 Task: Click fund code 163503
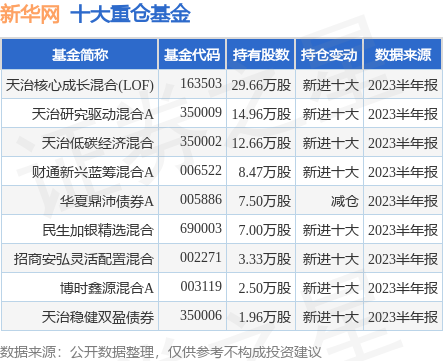click(x=201, y=83)
